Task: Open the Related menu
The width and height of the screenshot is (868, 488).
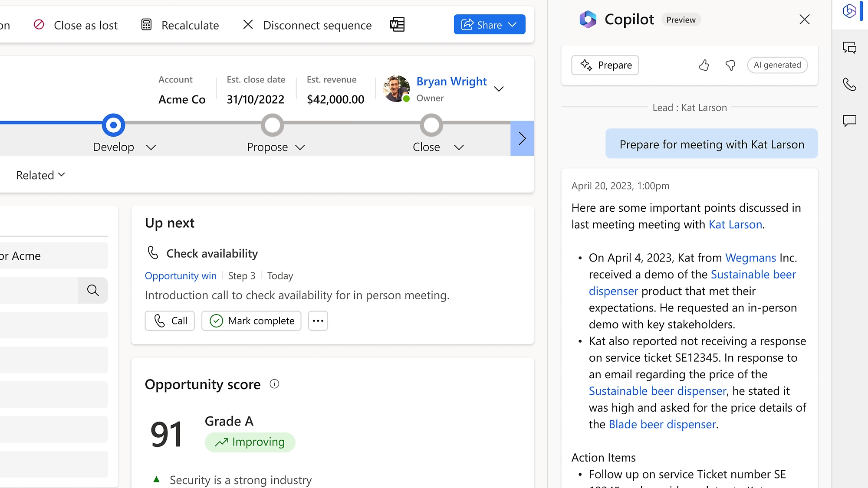Action: click(40, 174)
